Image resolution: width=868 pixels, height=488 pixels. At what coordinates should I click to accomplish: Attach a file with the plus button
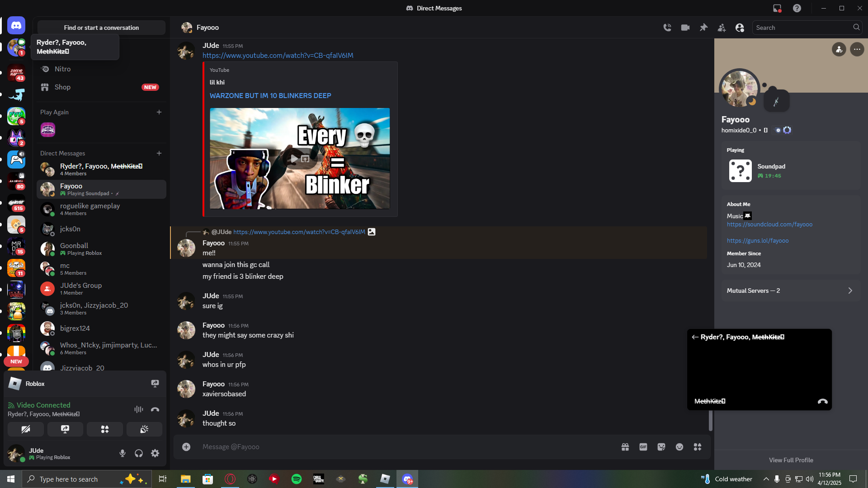pyautogui.click(x=186, y=447)
